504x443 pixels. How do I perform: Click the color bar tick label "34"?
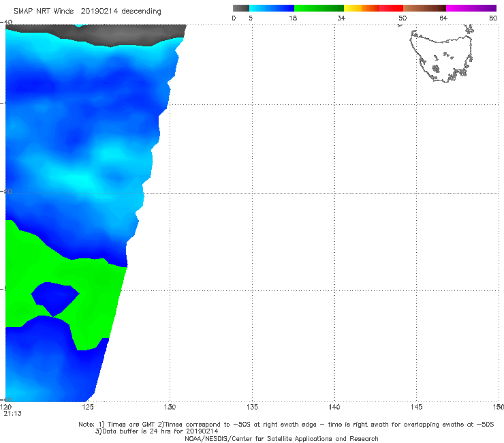click(x=341, y=18)
